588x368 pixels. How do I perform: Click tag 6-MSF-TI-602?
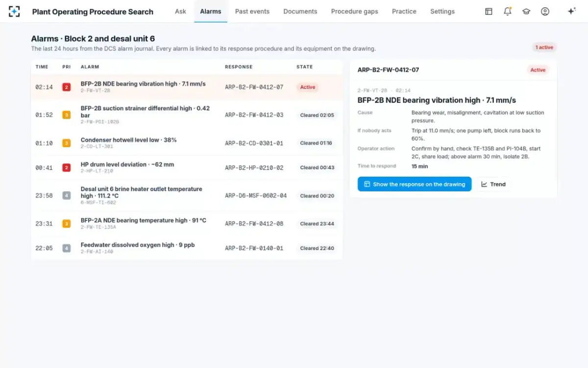point(98,202)
